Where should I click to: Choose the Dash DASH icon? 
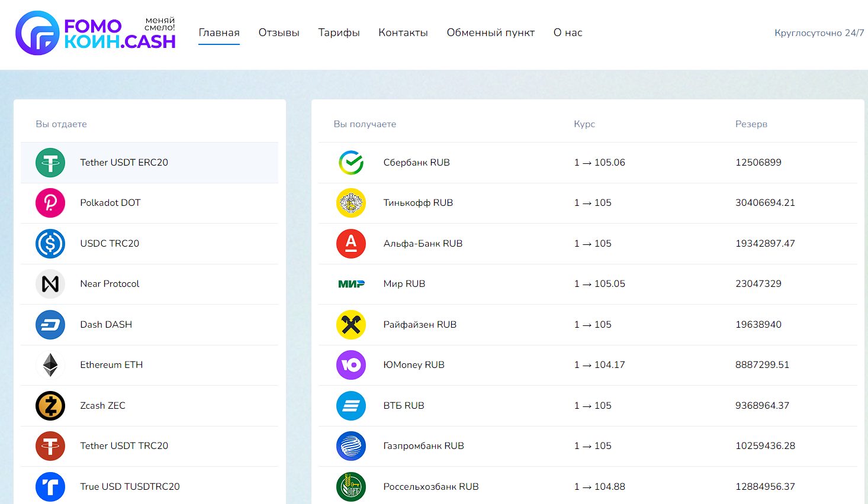50,325
